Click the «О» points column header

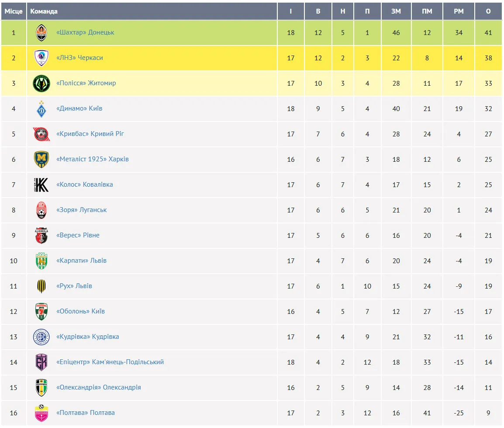point(488,11)
